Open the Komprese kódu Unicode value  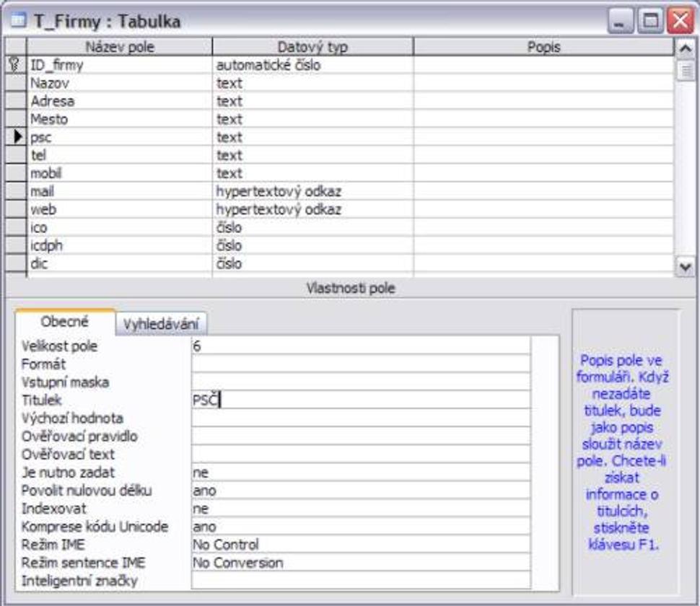pyautogui.click(x=361, y=527)
